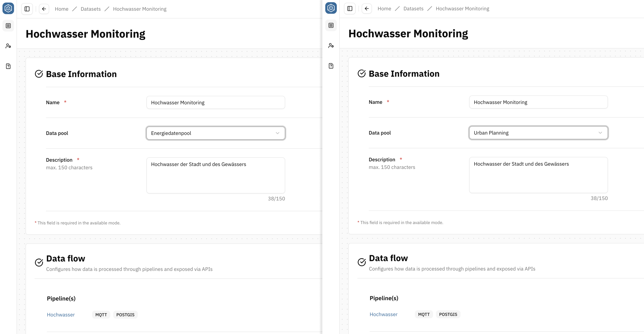Go back using arrow in left window

(44, 9)
